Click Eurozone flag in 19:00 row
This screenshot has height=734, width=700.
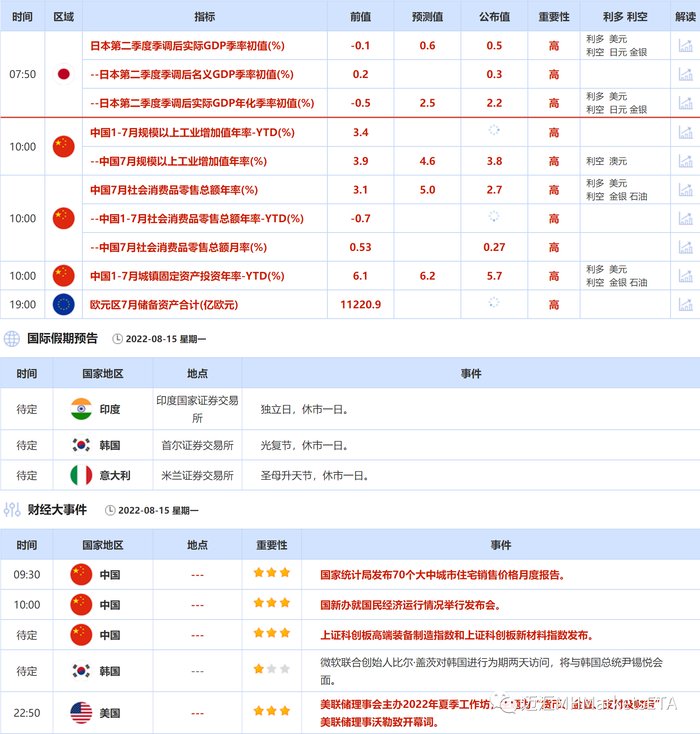pos(63,305)
